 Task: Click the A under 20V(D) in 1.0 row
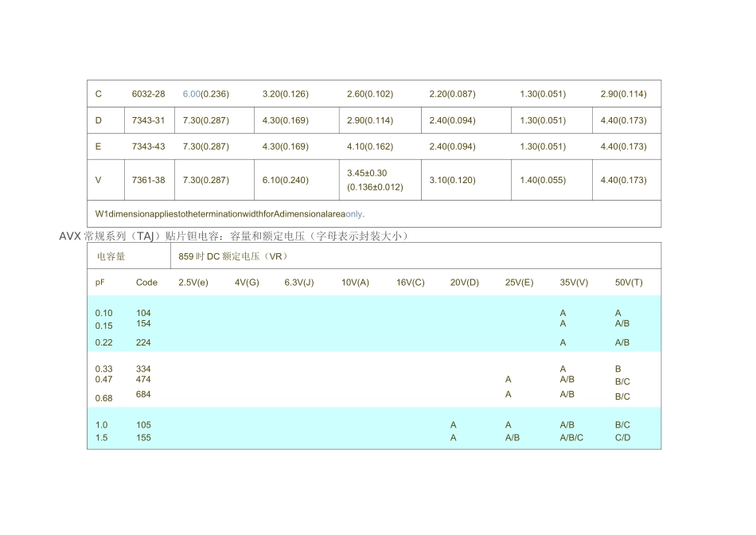tap(454, 425)
